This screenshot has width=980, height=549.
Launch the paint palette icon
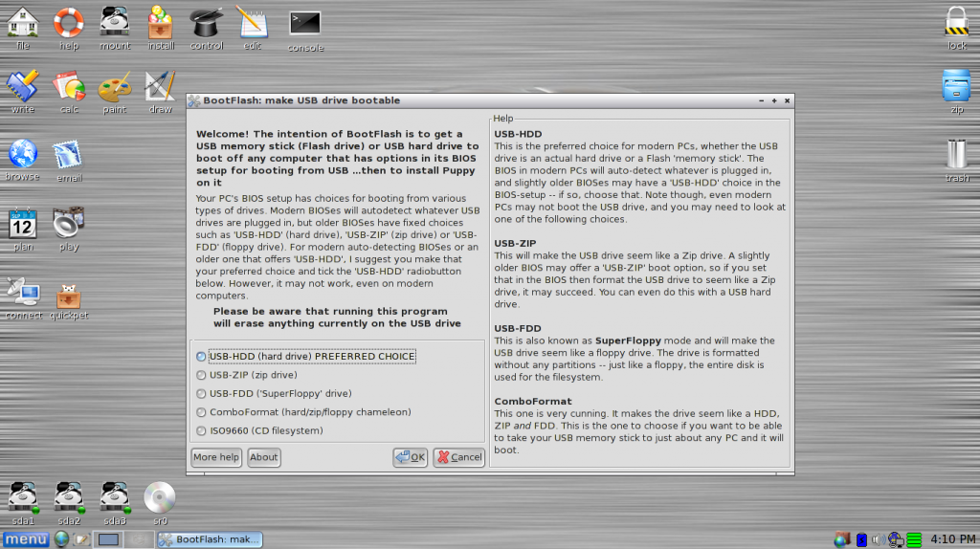tap(115, 87)
